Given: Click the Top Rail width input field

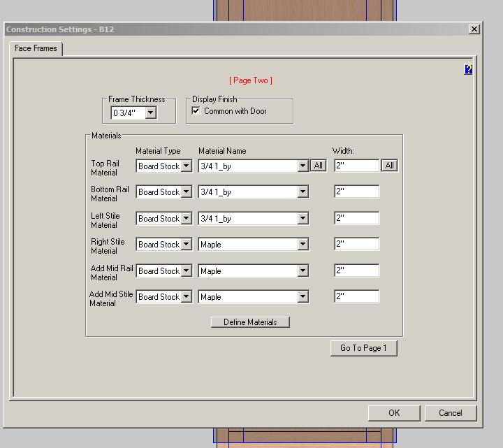Looking at the screenshot, I should tap(356, 166).
